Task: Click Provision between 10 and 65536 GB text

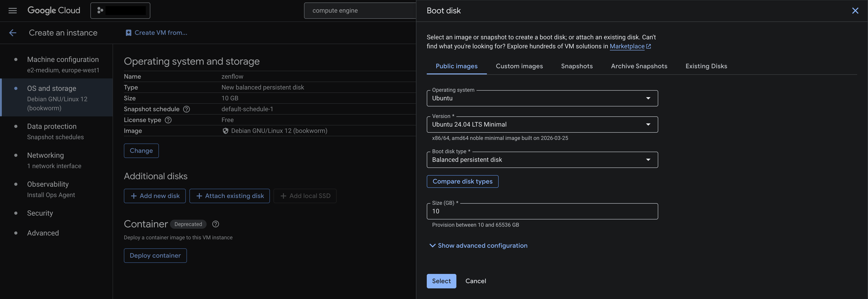Action: coord(475,225)
